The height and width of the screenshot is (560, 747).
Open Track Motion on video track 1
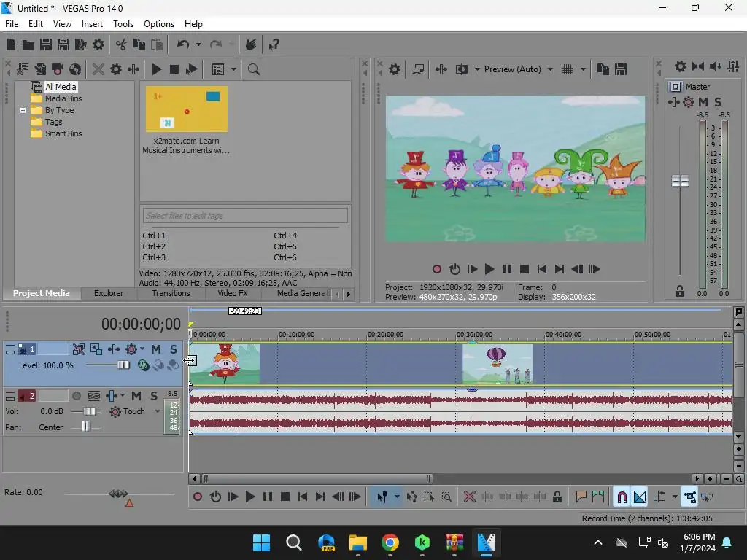pos(96,349)
